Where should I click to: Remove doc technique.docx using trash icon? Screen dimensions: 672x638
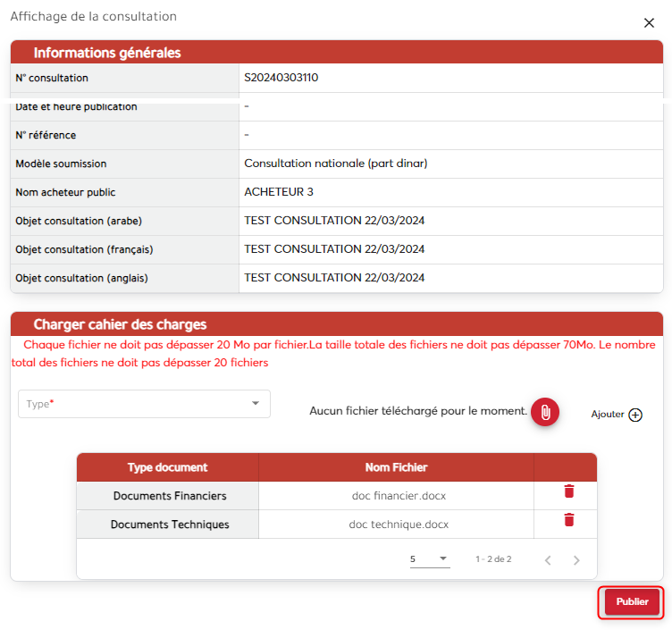click(568, 520)
